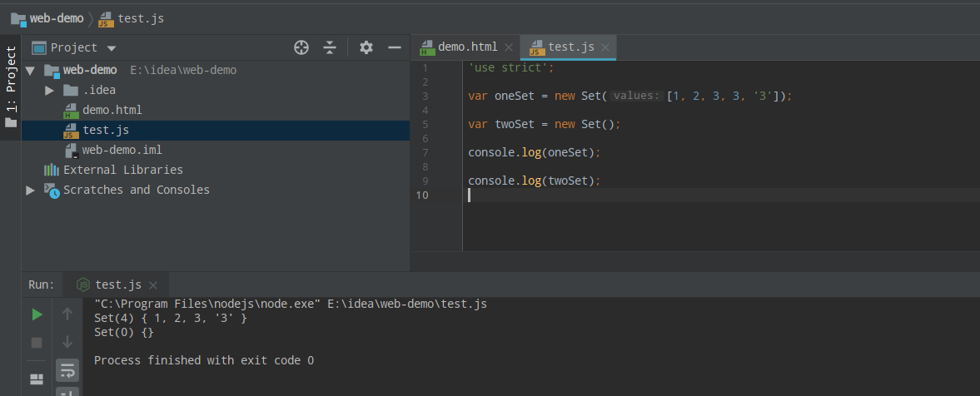Click the node.exe command line in console
Viewport: 980px width, 396px height.
coord(290,304)
